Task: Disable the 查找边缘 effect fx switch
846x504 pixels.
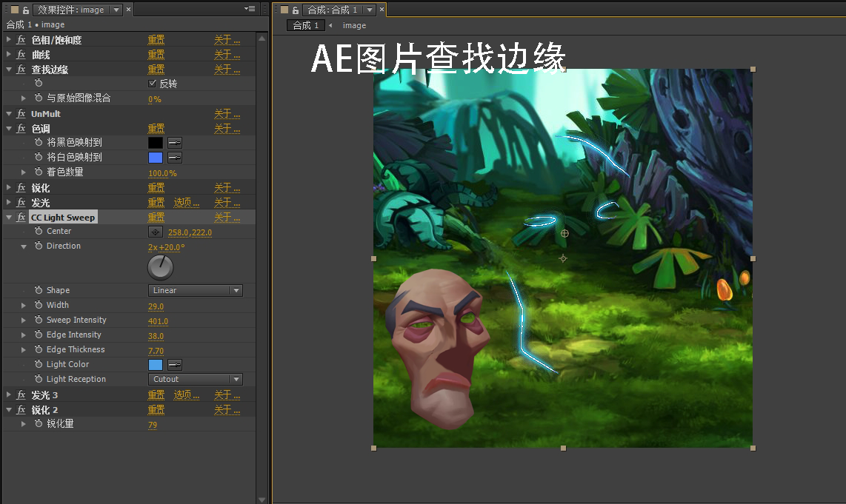Action: tap(21, 69)
